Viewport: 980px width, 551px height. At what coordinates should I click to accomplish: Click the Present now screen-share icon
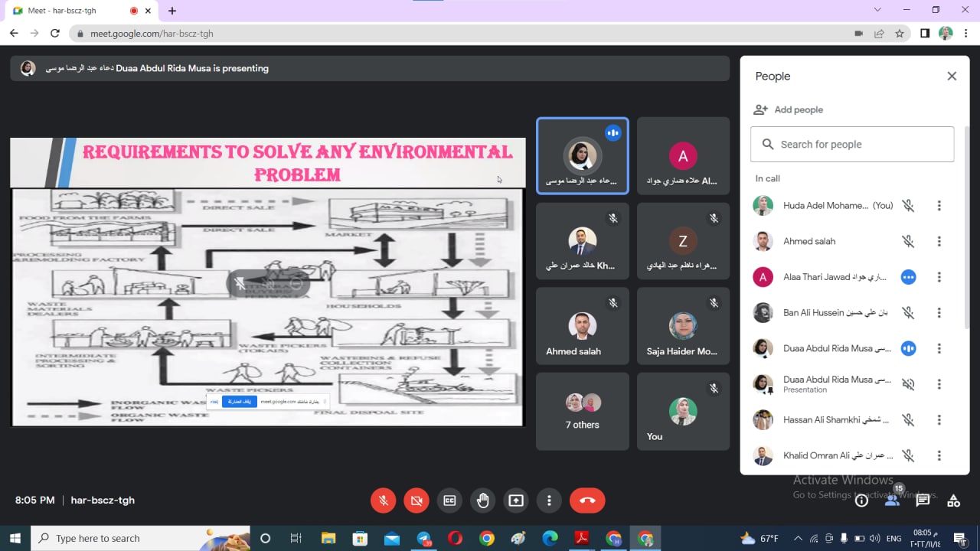pos(516,500)
